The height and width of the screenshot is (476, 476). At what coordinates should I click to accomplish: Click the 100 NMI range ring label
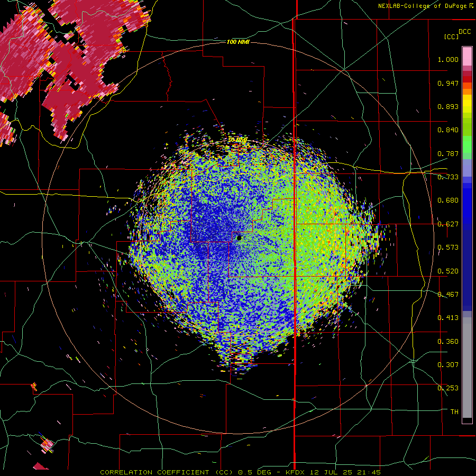coord(238,42)
